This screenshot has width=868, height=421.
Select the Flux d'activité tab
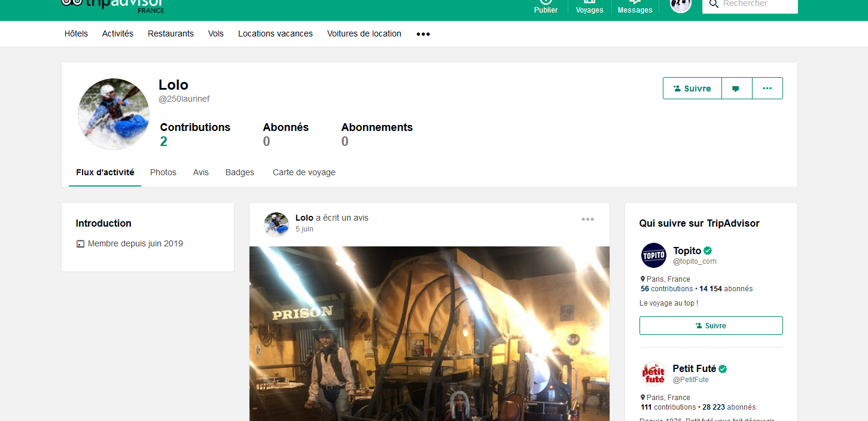[x=105, y=172]
